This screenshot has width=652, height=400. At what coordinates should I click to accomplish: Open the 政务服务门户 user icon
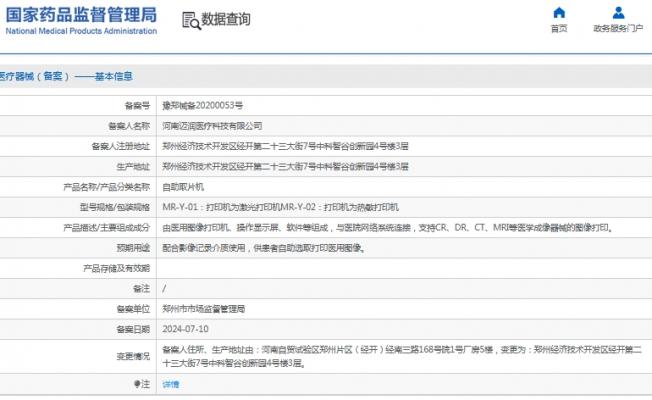point(618,13)
